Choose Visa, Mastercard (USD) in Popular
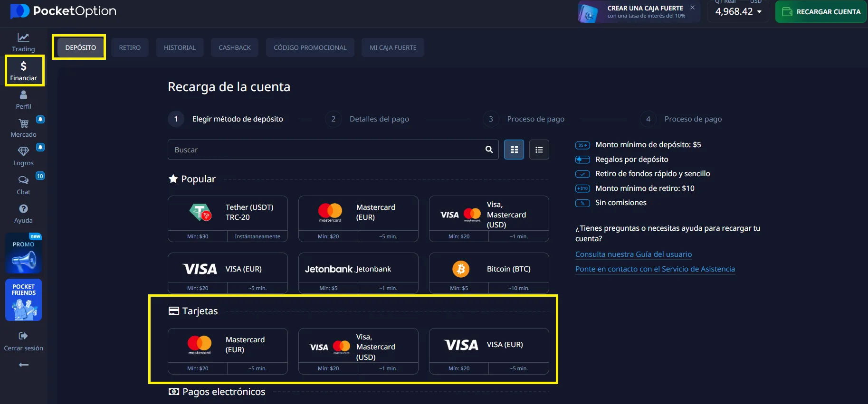This screenshot has height=404, width=868. [489, 219]
